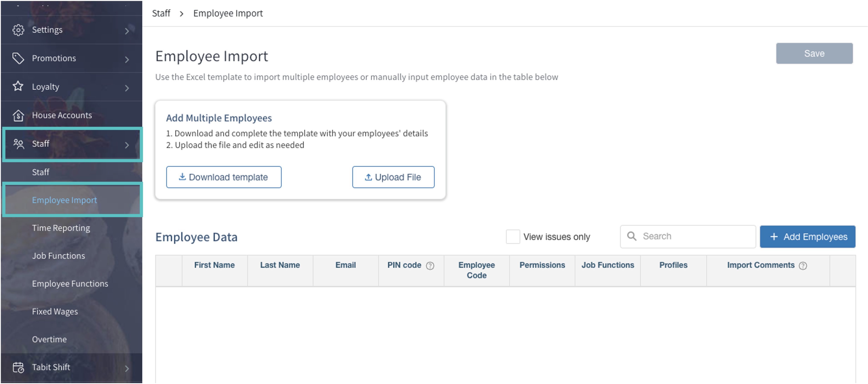The image size is (868, 384).
Task: Click the PIN code help icon
Action: (x=430, y=266)
